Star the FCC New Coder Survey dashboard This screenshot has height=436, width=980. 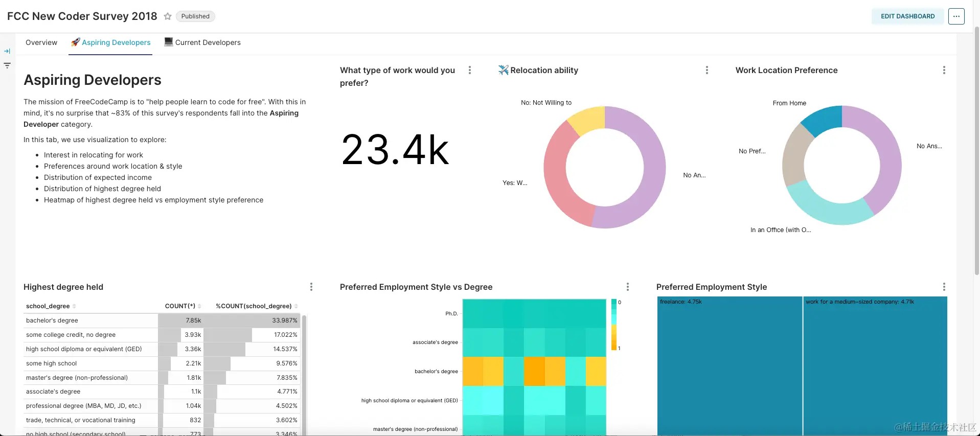pos(168,16)
